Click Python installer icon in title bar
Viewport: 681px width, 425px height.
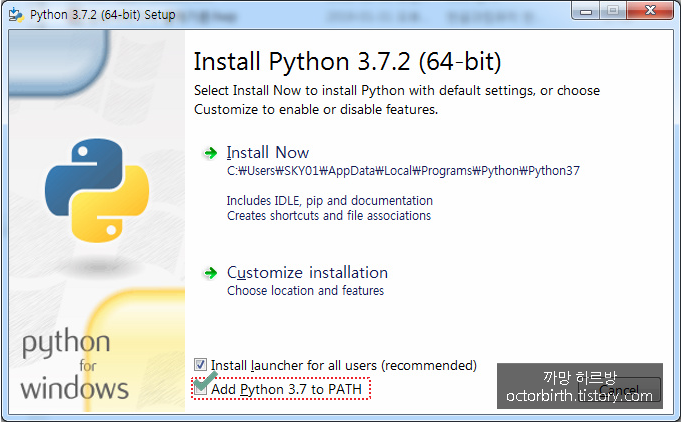point(16,14)
